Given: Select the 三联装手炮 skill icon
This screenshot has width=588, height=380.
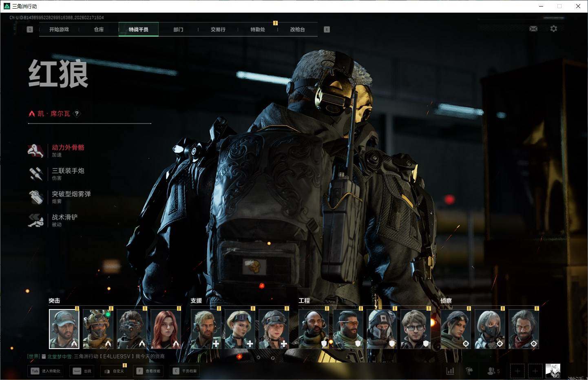Looking at the screenshot, I should pyautogui.click(x=36, y=174).
